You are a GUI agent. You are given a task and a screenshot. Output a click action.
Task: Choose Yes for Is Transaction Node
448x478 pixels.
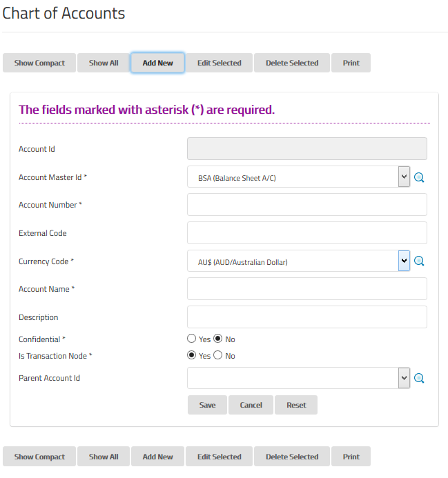pyautogui.click(x=192, y=355)
